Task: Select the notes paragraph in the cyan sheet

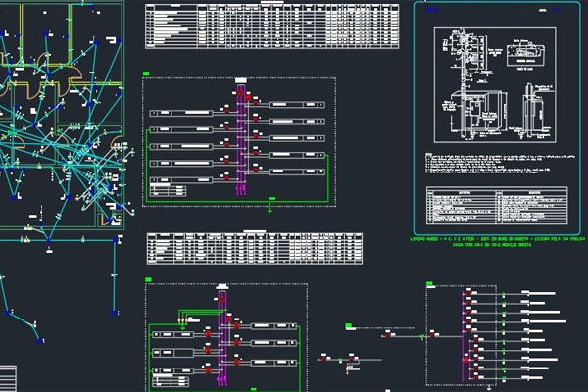Action: click(x=499, y=163)
